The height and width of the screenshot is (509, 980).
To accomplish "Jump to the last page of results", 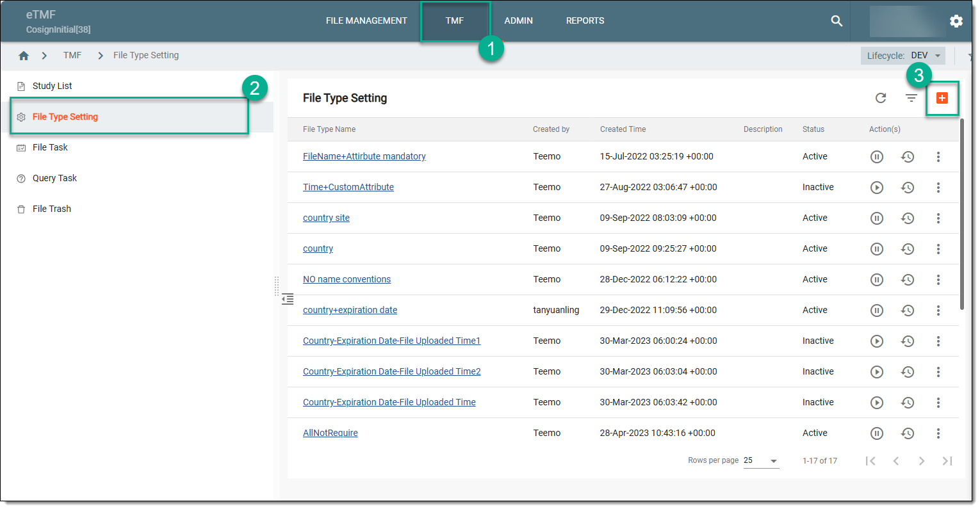I will 947,462.
